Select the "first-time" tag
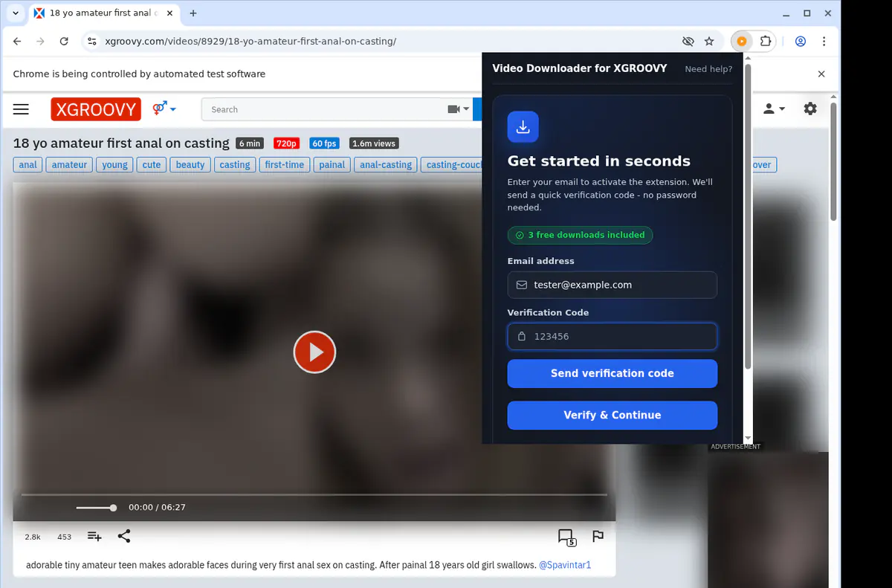 pos(284,164)
